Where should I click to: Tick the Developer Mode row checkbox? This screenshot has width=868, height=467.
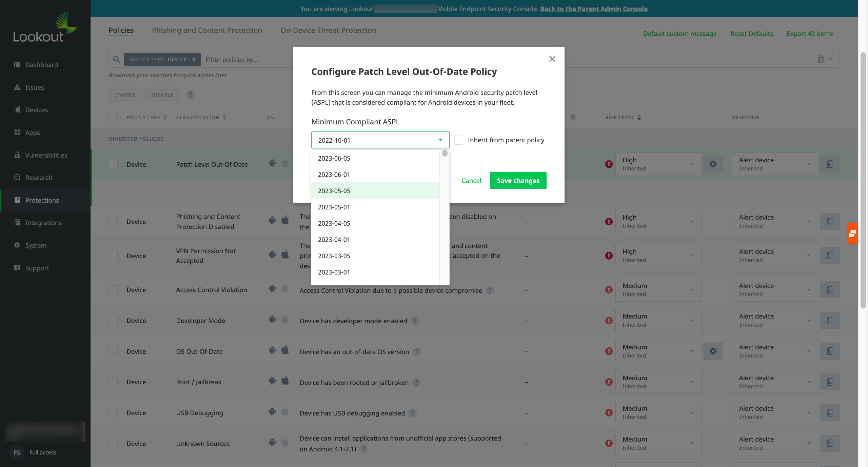click(113, 321)
